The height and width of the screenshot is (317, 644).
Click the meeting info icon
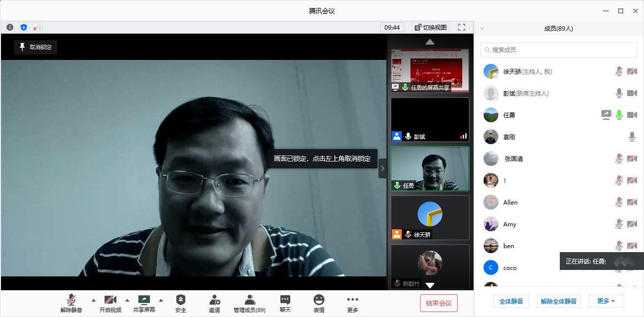(10, 27)
